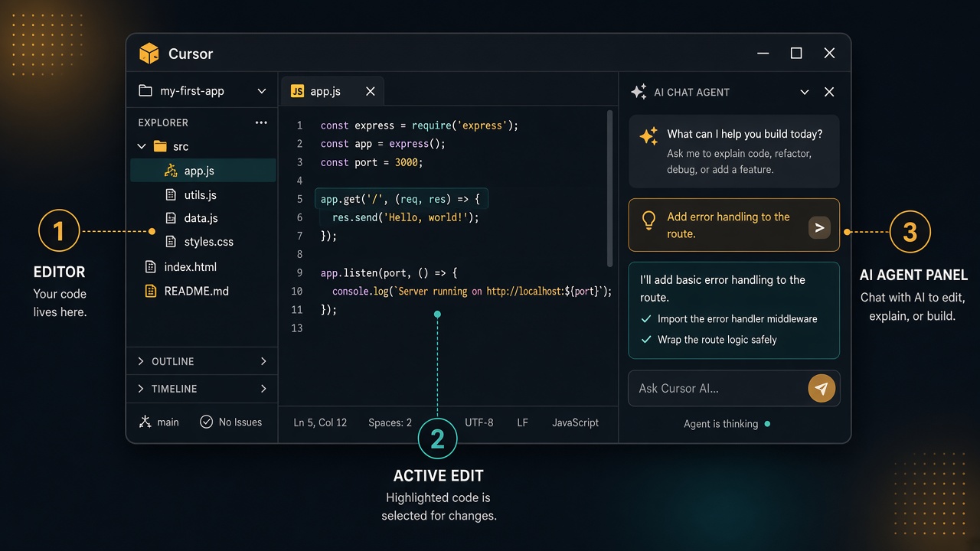Image resolution: width=980 pixels, height=551 pixels.
Task: Click the arrow button on the suggestion card
Action: point(819,227)
